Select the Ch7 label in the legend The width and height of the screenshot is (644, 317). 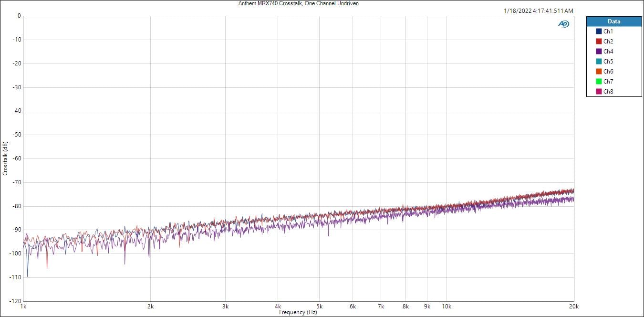point(608,82)
